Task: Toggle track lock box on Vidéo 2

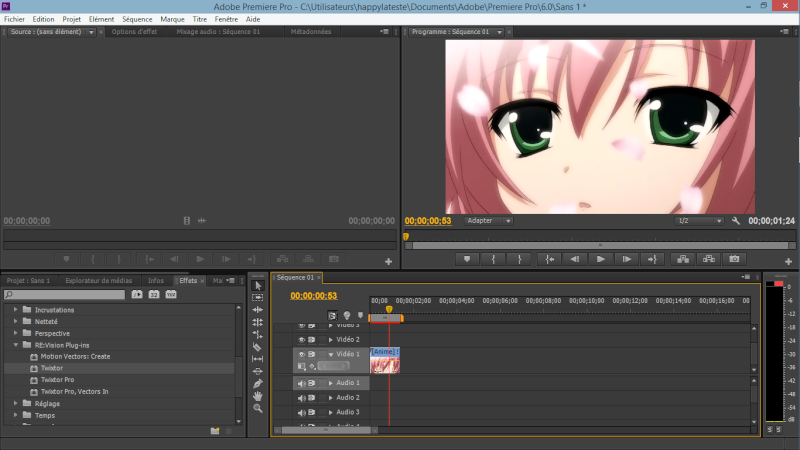Action: (322, 340)
